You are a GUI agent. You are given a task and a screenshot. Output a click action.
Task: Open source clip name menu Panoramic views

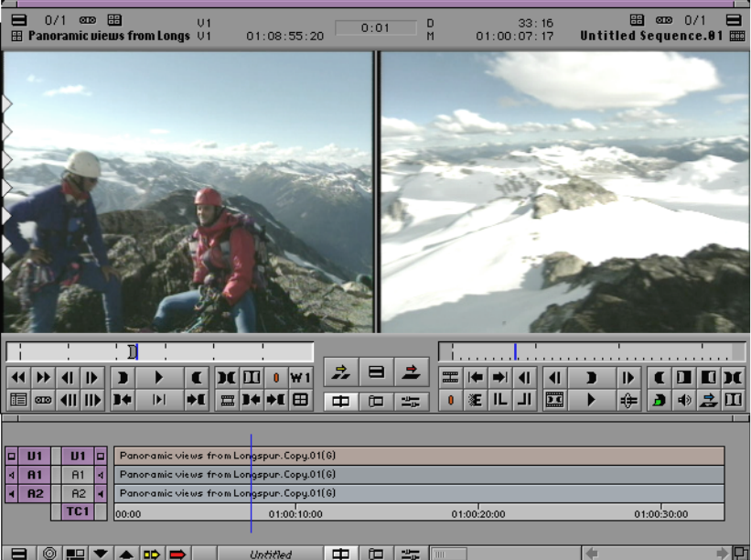click(x=110, y=37)
